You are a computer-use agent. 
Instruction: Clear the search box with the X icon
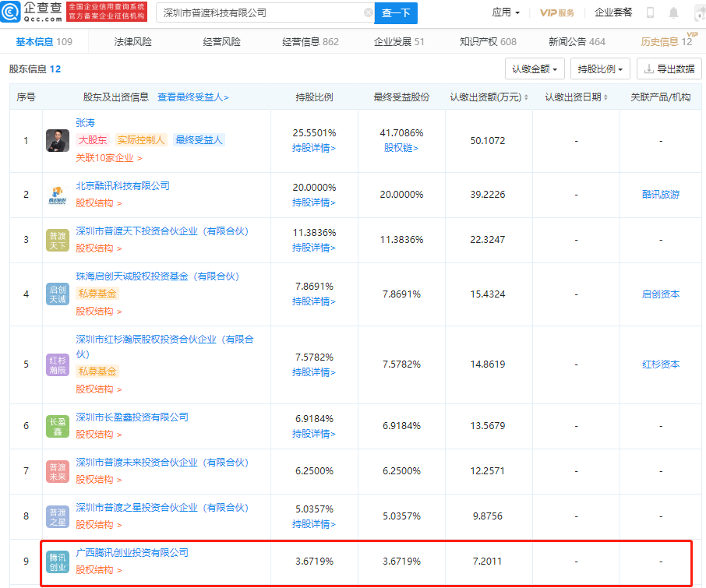pos(369,13)
